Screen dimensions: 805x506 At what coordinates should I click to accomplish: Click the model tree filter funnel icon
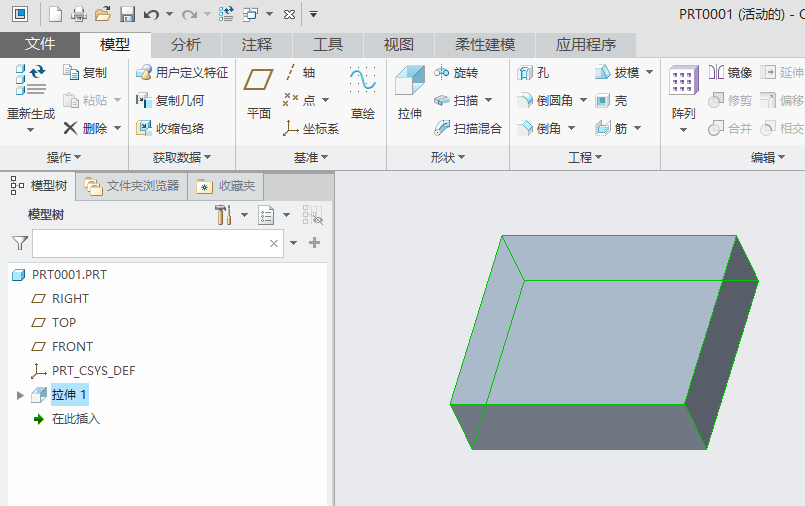[19, 243]
